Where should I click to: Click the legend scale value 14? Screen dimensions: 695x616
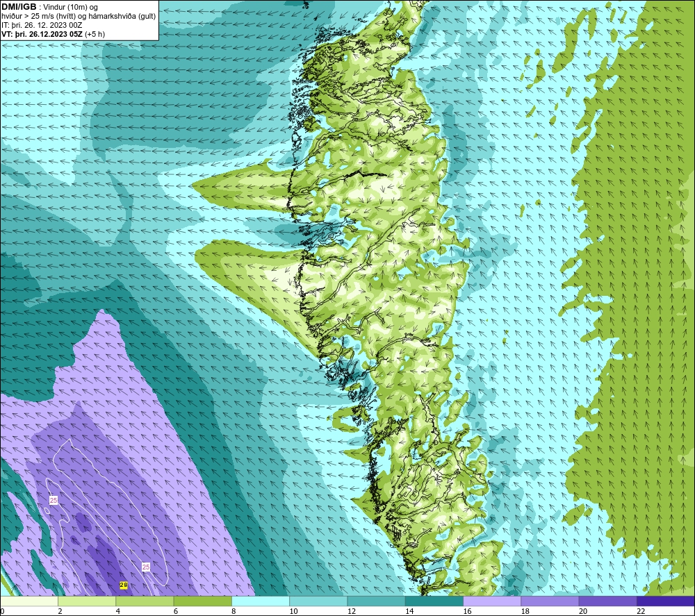coord(409,611)
